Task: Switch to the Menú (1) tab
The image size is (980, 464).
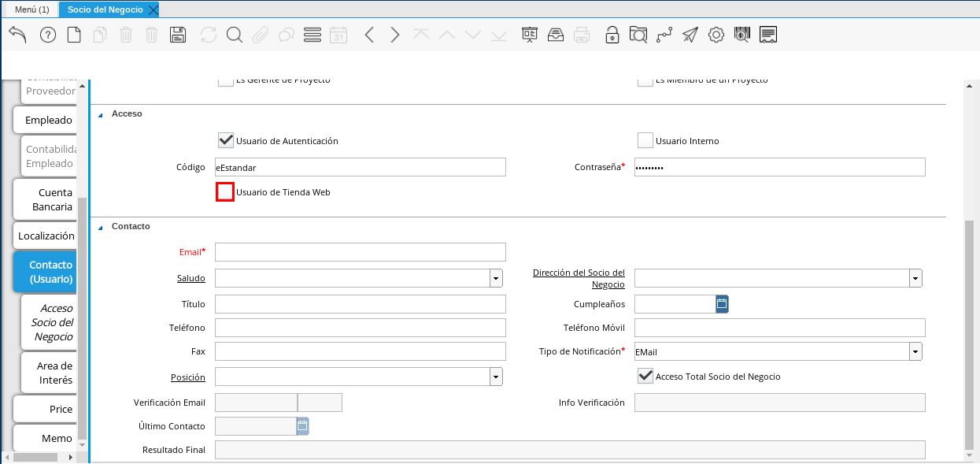Action: point(32,9)
